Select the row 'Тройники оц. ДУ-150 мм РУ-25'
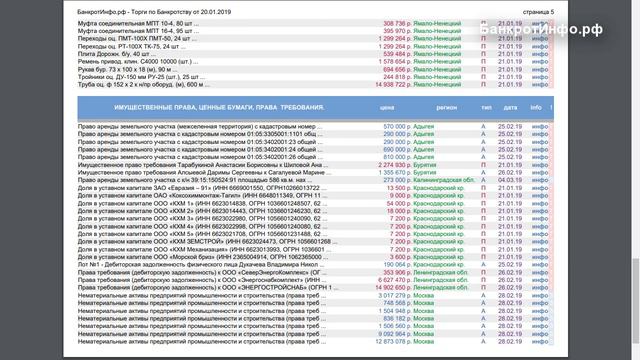This screenshot has height=360, width=640. pos(316,77)
